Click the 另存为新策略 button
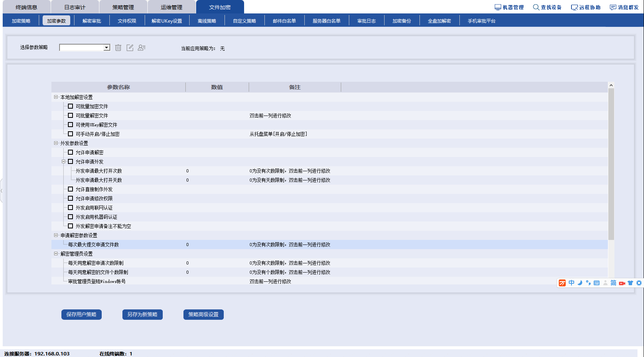 click(142, 314)
